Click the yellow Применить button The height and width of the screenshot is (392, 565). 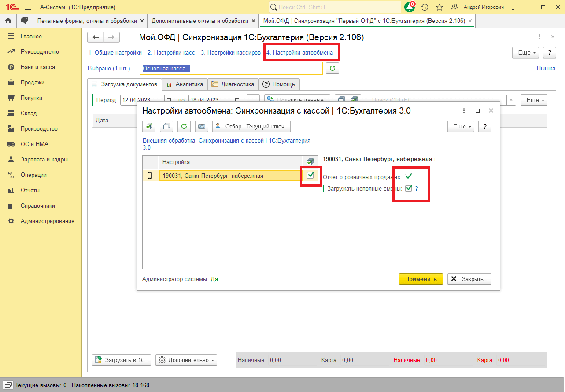[421, 279]
